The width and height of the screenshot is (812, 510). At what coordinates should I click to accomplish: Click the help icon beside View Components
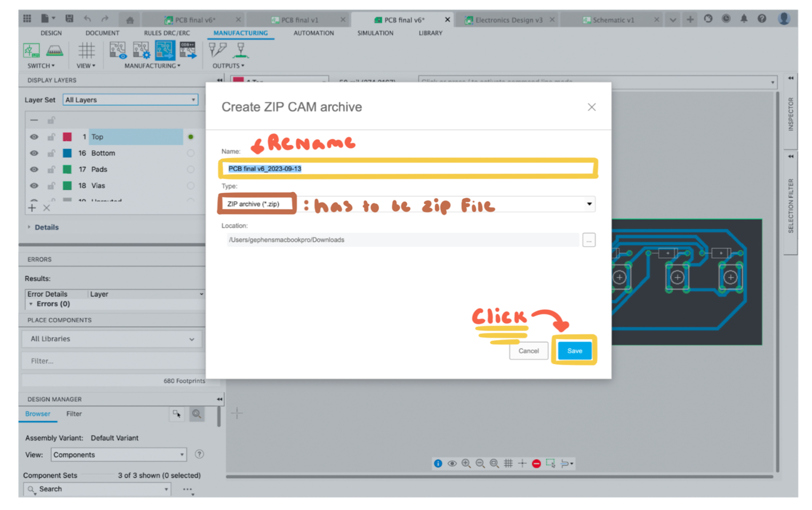(x=199, y=454)
